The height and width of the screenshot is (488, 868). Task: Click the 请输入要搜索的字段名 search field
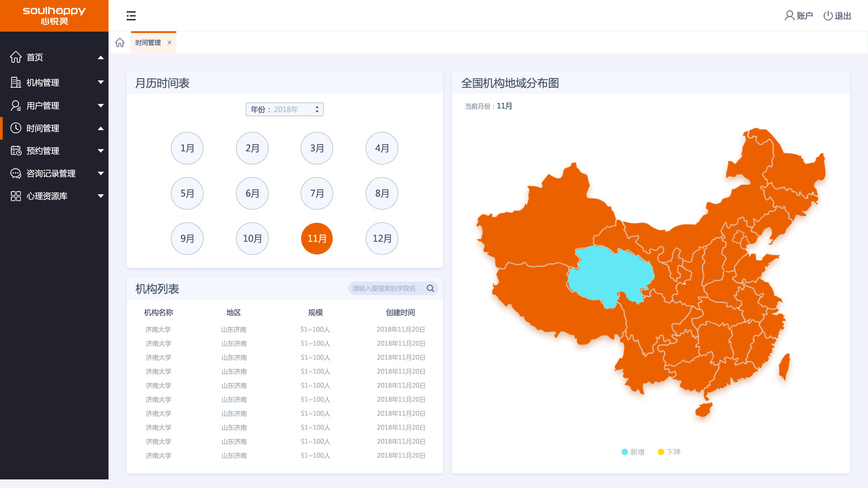(x=384, y=288)
